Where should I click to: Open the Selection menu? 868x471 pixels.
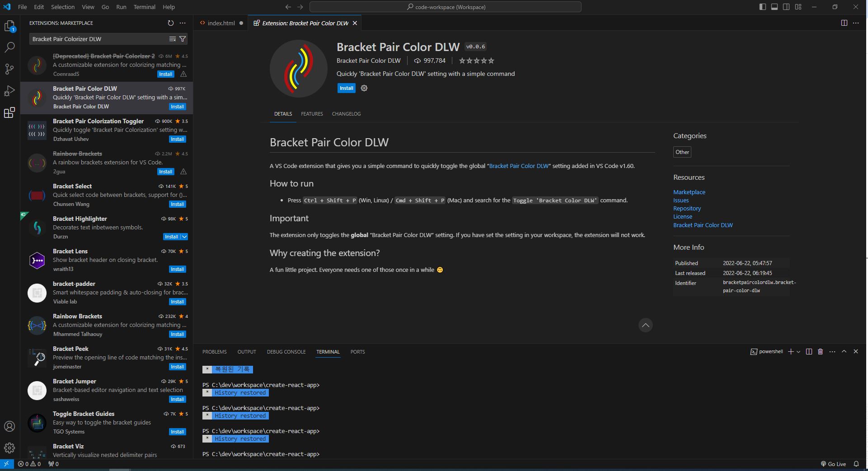pyautogui.click(x=63, y=7)
